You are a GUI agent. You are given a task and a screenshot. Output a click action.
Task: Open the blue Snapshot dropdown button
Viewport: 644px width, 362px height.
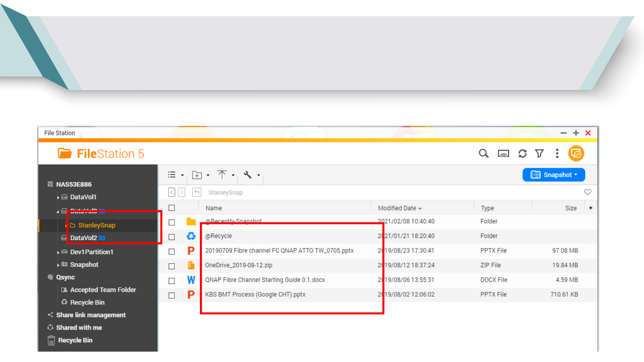pyautogui.click(x=554, y=175)
